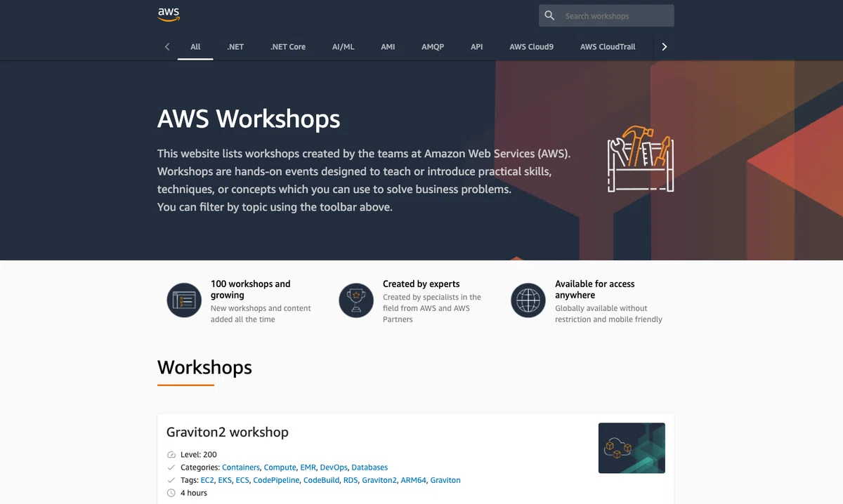The width and height of the screenshot is (843, 504).
Task: Open the Graviton2 tag link
Action: (x=379, y=480)
